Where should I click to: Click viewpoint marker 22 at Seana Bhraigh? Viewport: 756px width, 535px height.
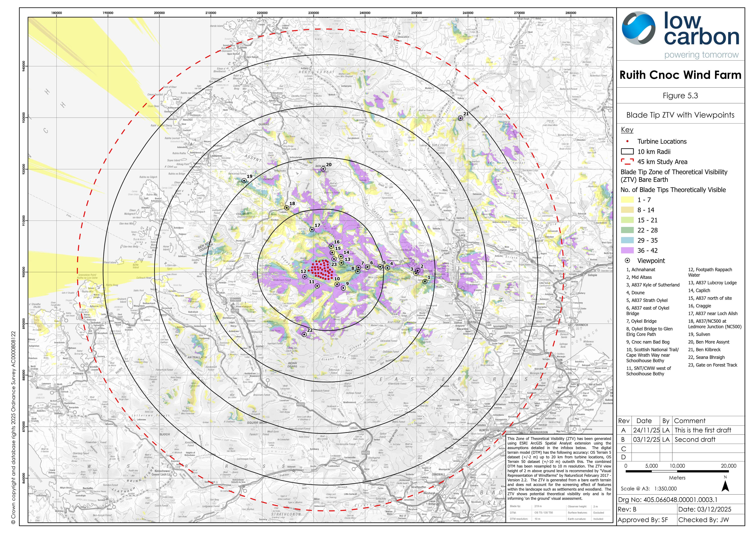tap(304, 334)
